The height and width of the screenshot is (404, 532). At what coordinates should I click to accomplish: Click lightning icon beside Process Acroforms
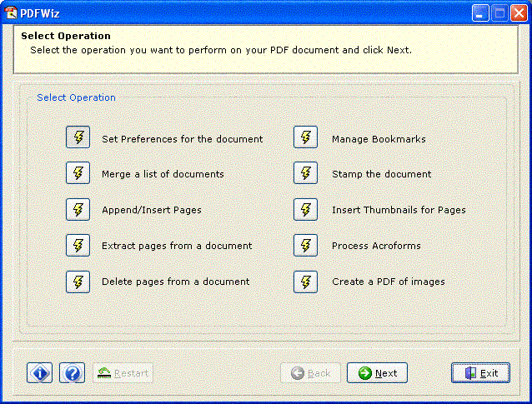pos(305,245)
